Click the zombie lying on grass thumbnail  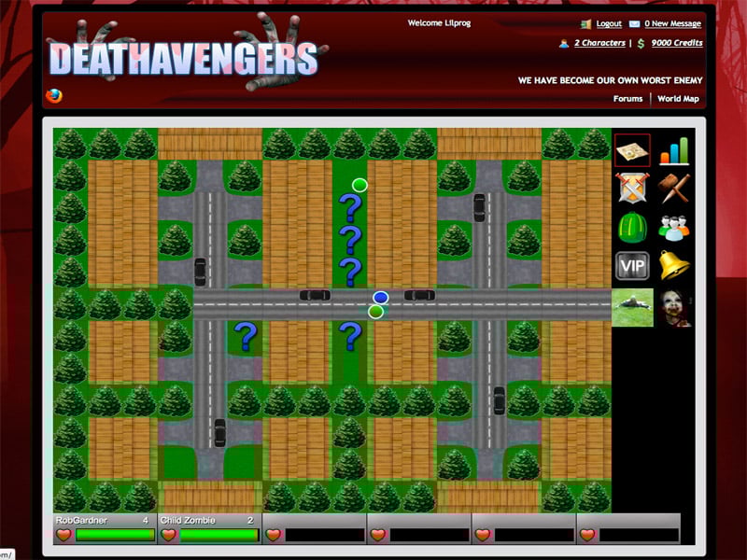click(x=632, y=308)
